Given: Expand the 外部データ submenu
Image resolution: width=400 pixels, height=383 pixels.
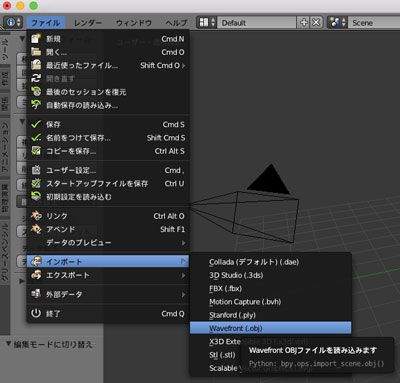Looking at the screenshot, I should pos(108,294).
